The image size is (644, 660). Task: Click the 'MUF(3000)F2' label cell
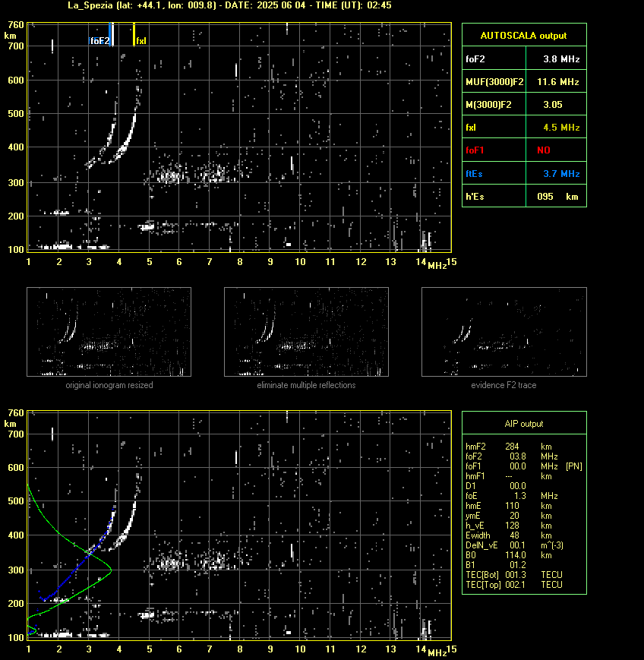[x=494, y=82]
